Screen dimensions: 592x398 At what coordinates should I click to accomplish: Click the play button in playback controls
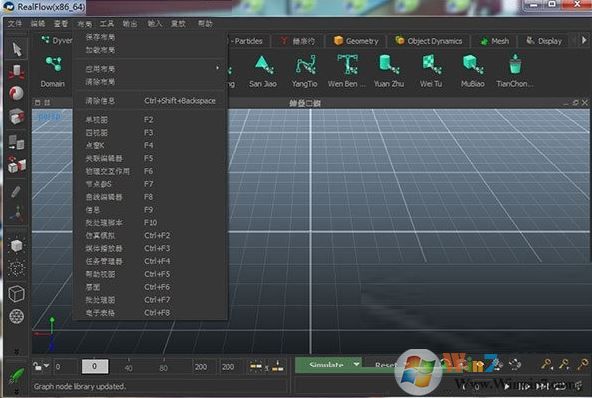pos(507,386)
